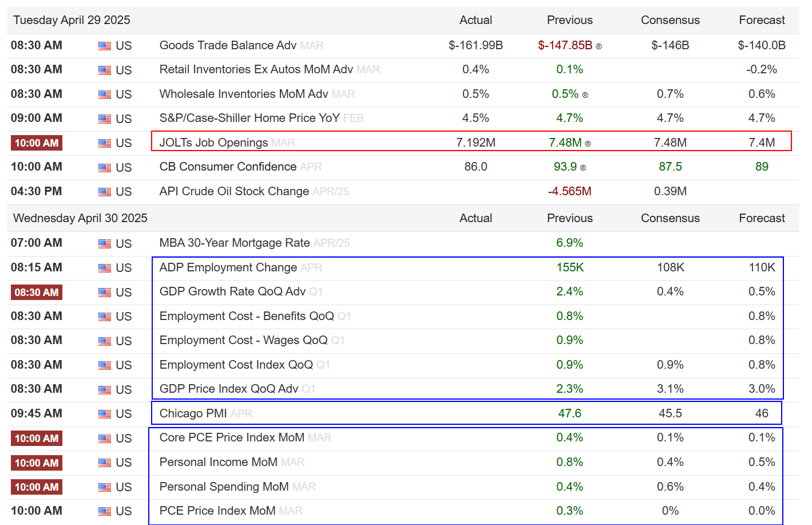Click the US flag next to ADP Employment Change

click(105, 268)
